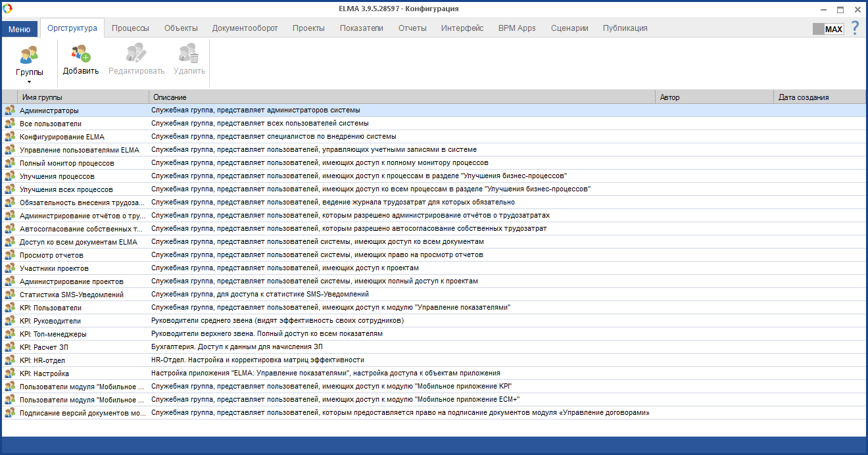Select the Оргструктура tab
Screen dimensions: 868x455
[72, 28]
